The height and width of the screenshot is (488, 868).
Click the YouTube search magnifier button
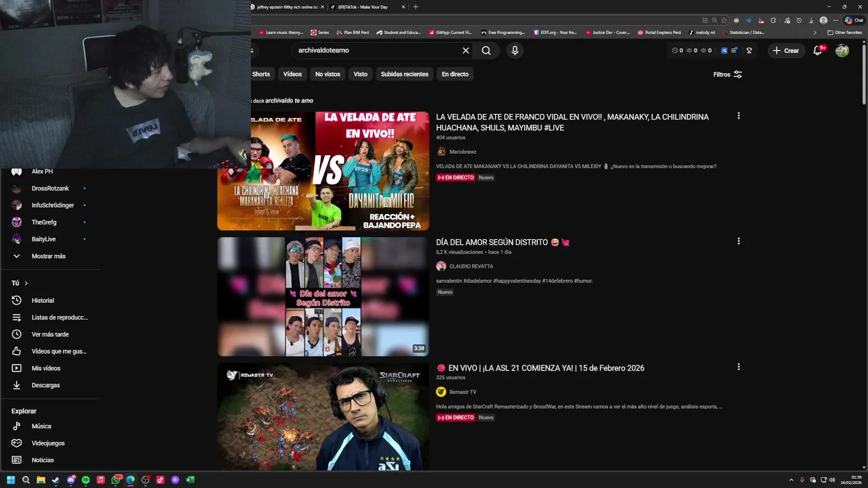point(486,50)
